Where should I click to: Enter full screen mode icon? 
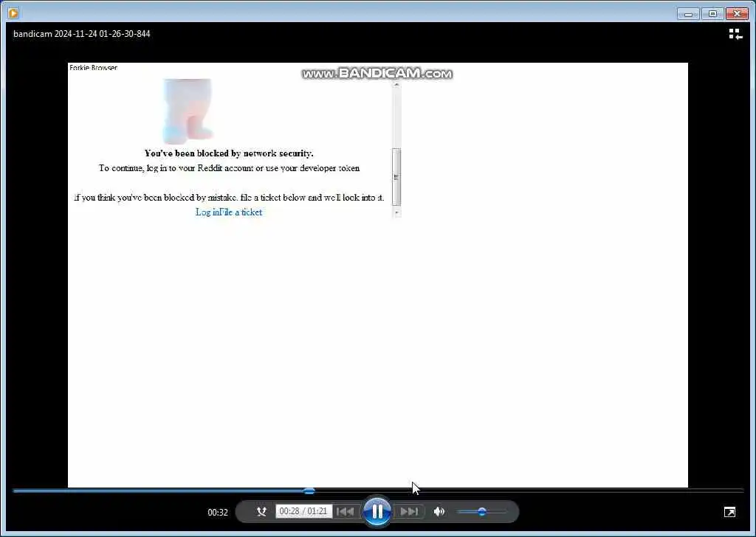click(x=729, y=512)
